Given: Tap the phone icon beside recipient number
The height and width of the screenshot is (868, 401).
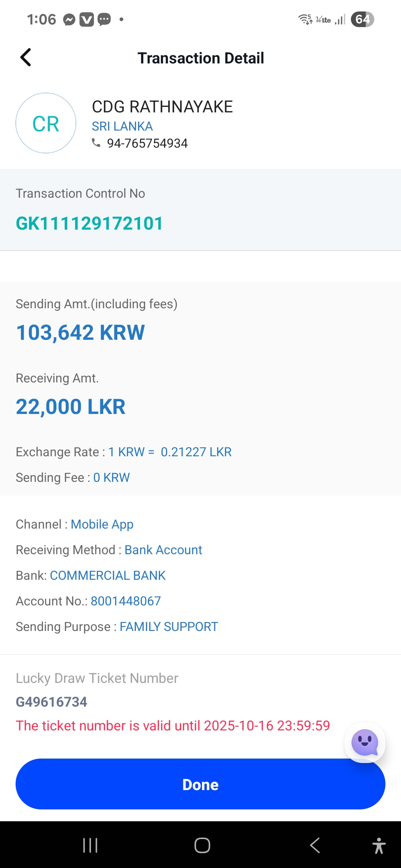Looking at the screenshot, I should pos(96,143).
